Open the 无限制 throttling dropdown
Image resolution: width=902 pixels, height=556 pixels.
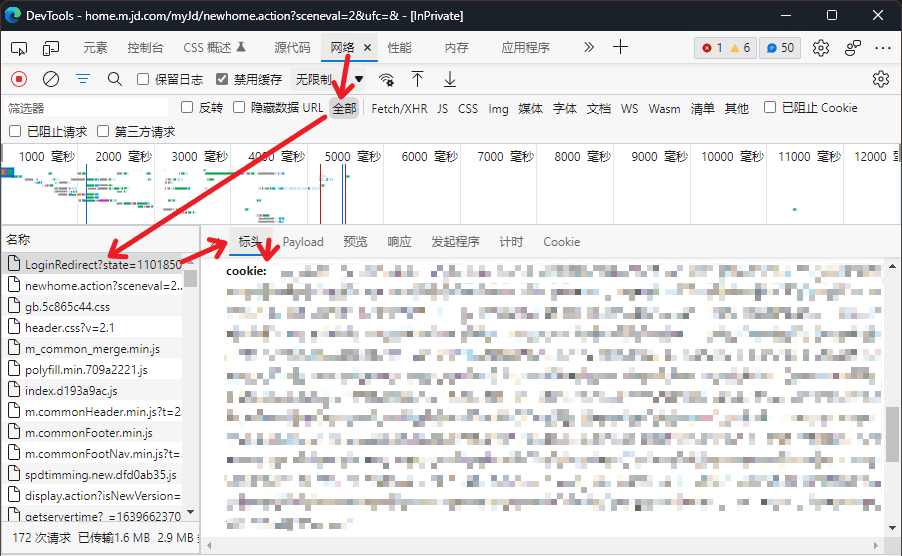pos(328,79)
